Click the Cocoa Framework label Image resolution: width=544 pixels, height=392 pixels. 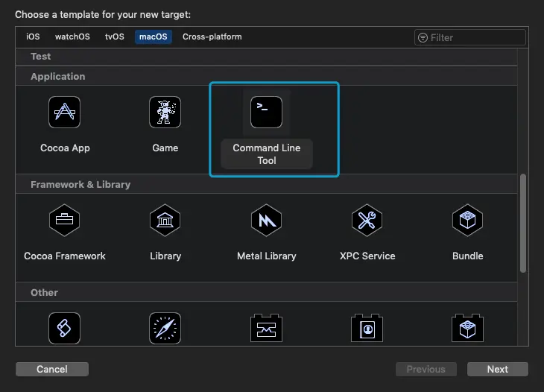(x=65, y=256)
